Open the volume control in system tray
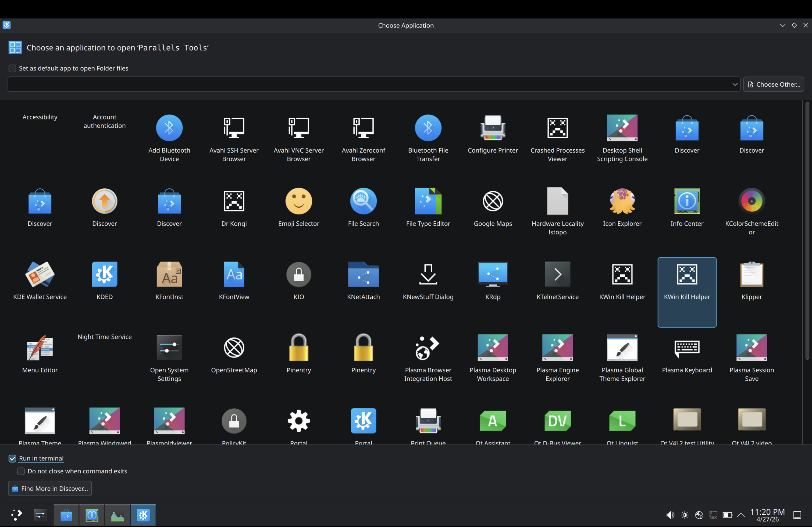The height and width of the screenshot is (527, 812). [x=670, y=515]
